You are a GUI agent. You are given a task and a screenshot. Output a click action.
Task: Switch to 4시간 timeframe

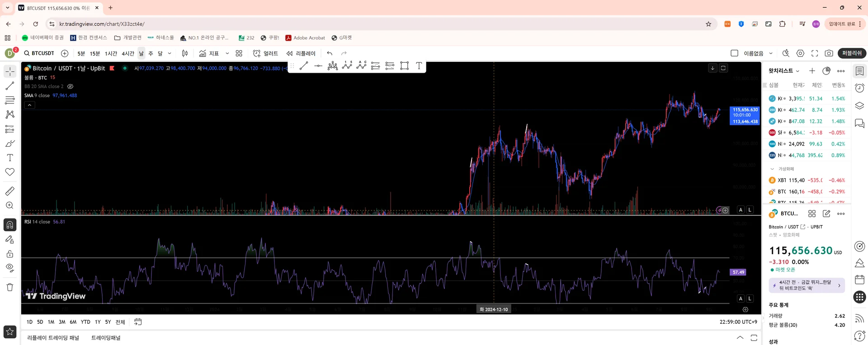128,53
